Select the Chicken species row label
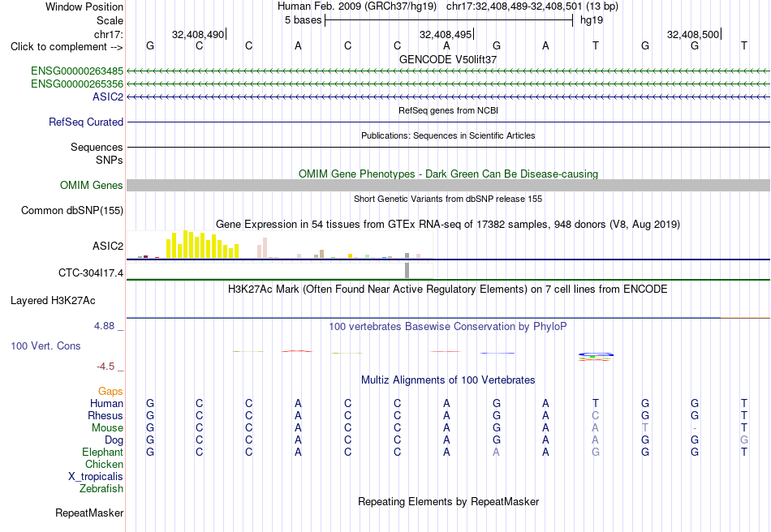This screenshot has height=532, width=771. tap(104, 464)
